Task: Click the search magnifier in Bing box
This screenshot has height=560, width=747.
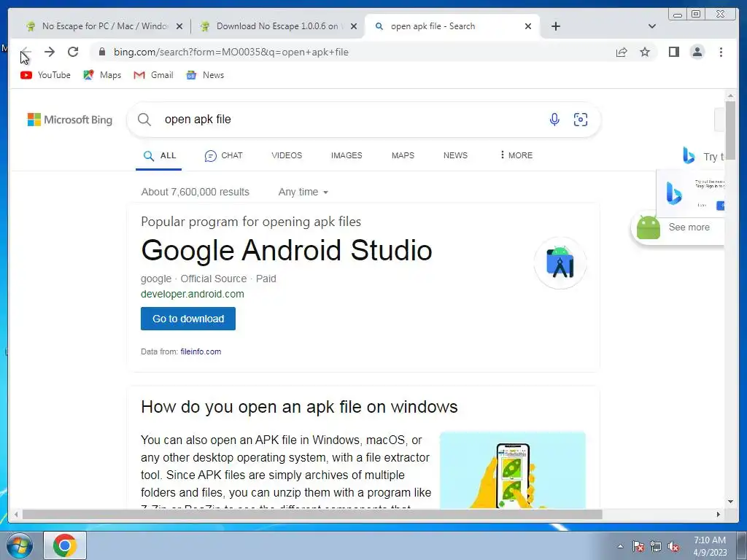Action: coord(144,120)
